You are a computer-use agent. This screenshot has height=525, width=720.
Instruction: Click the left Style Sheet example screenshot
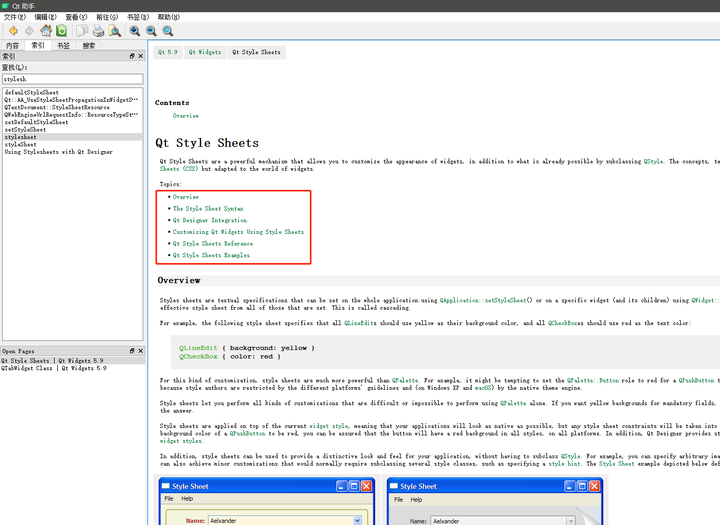267,501
